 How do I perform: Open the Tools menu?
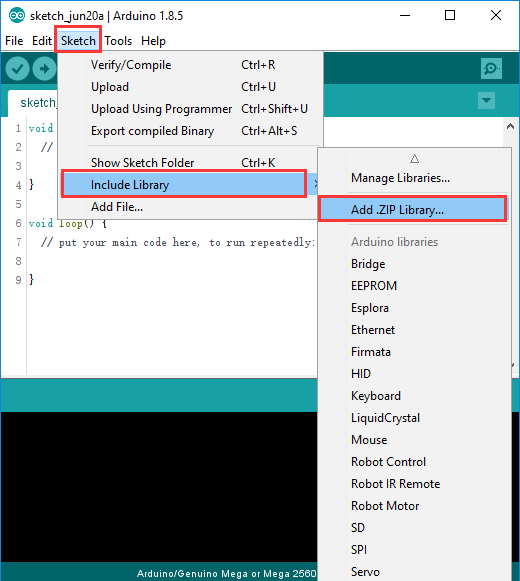118,41
